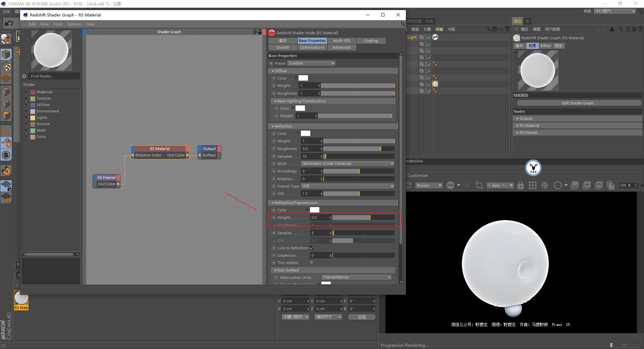
Task: Click the RGB channel button in render view
Action: point(450,185)
